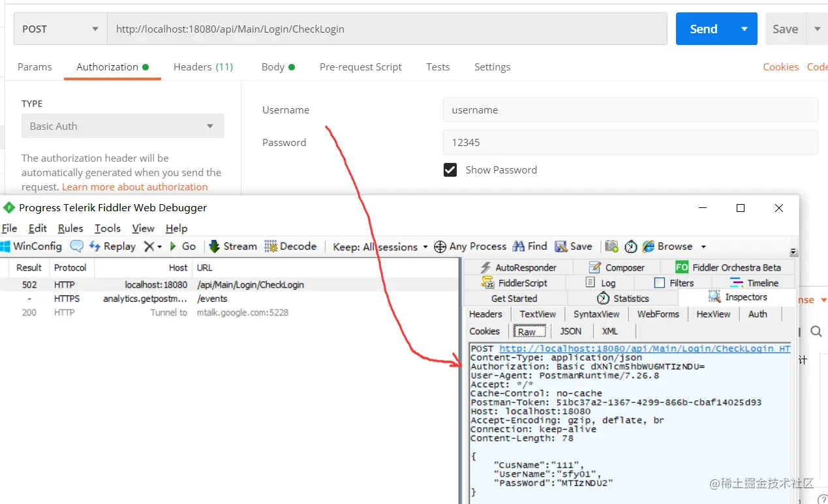Click the comment speech bubble icon
828x504 pixels.
(76, 246)
